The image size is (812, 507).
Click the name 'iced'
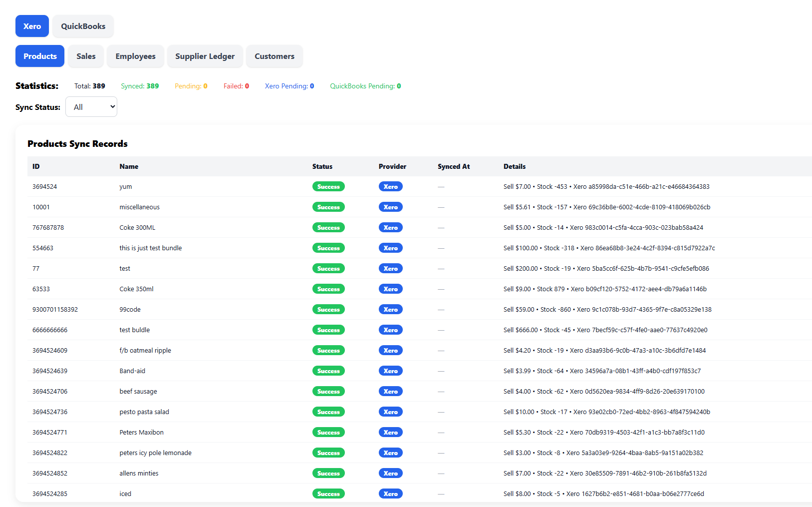(x=125, y=494)
